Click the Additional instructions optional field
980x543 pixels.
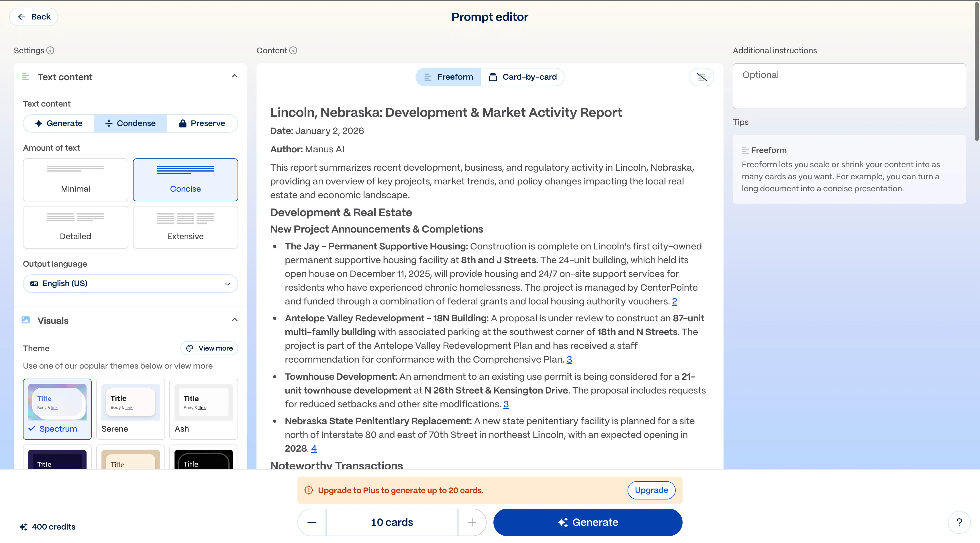click(849, 86)
